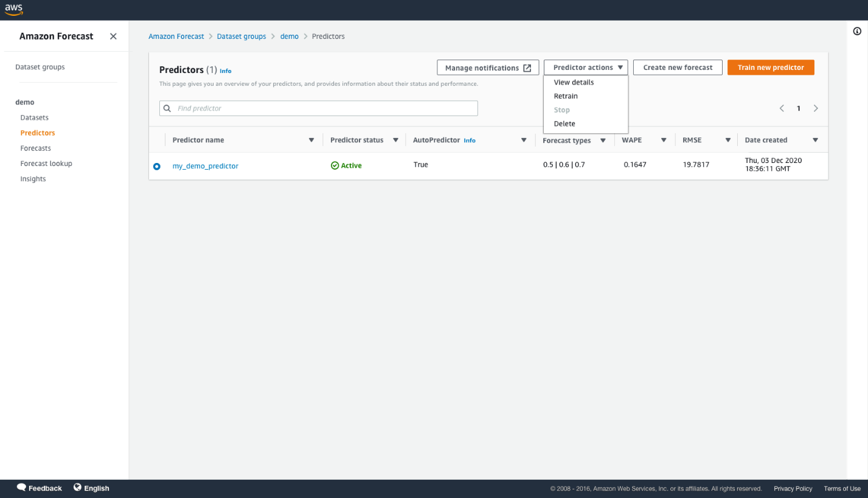Image resolution: width=868 pixels, height=498 pixels.
Task: Open Manage notifications external link button
Action: click(x=488, y=68)
